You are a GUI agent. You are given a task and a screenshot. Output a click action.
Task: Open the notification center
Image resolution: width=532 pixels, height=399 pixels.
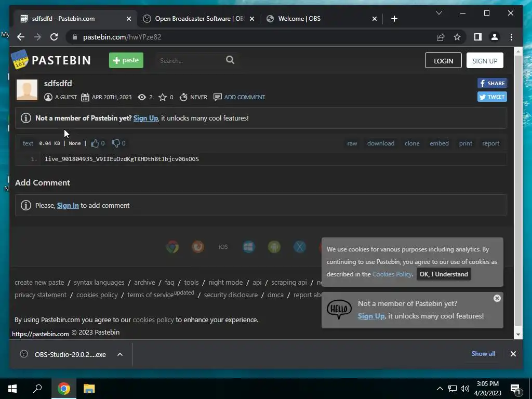pos(516,389)
